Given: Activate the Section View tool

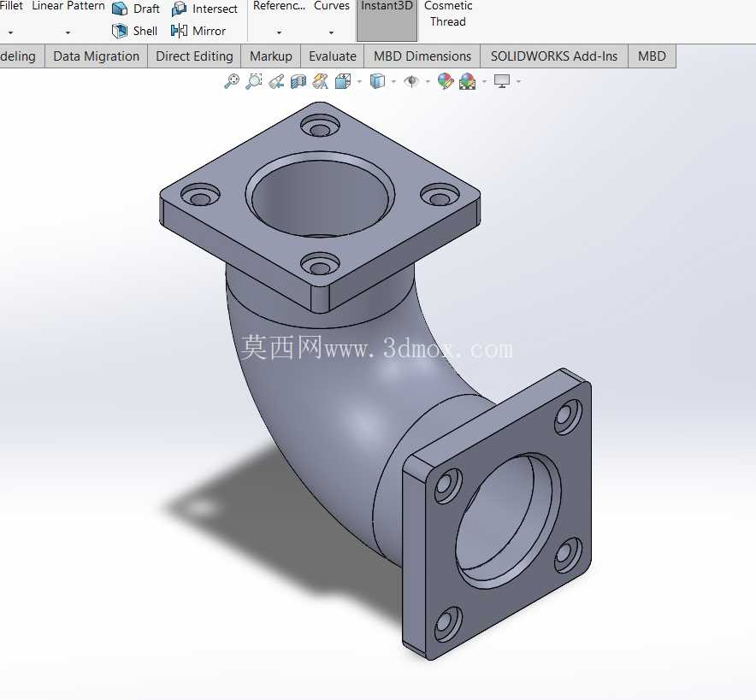Looking at the screenshot, I should point(298,81).
